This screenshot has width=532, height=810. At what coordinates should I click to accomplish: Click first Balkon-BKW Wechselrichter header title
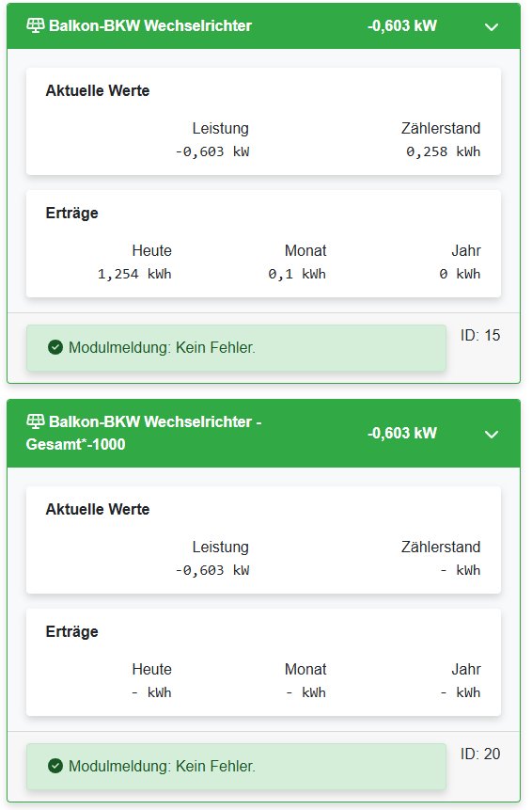[x=150, y=25]
